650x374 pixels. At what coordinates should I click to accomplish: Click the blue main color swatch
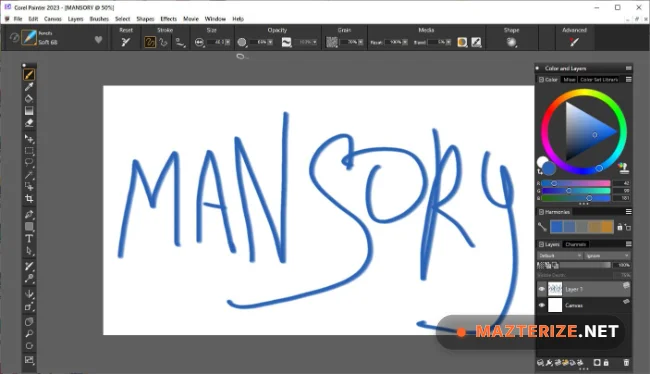click(549, 168)
